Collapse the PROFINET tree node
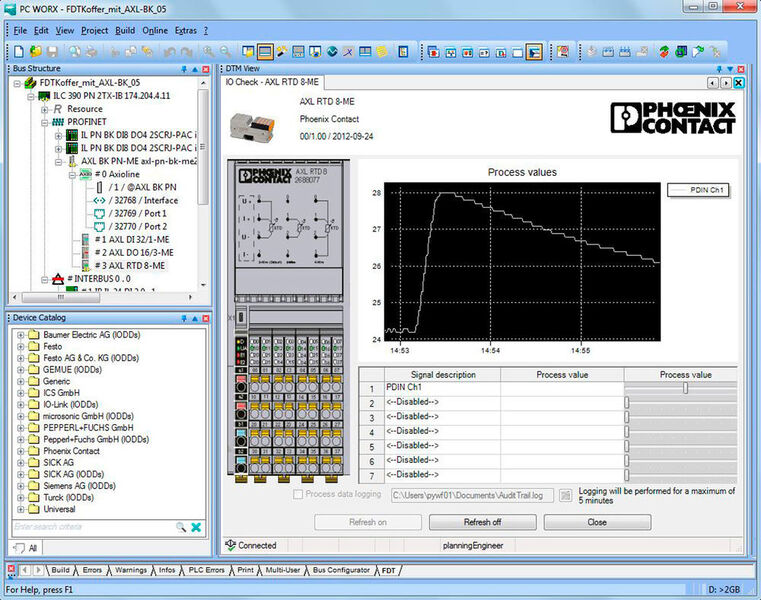This screenshot has width=761, height=600. pyautogui.click(x=45, y=123)
